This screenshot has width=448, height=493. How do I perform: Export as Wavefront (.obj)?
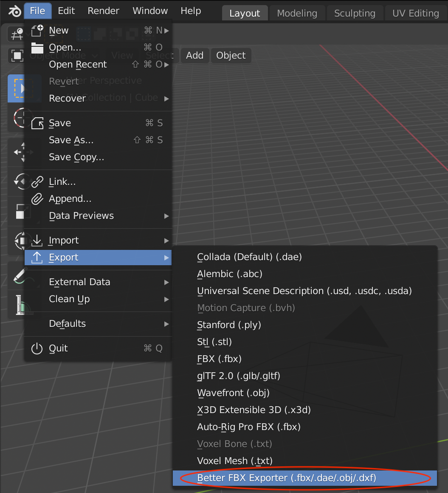pos(305,393)
